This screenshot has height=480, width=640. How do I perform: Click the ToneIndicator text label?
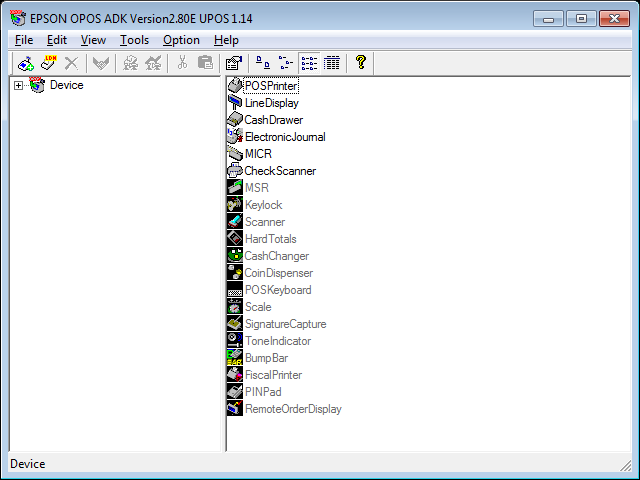(x=278, y=341)
